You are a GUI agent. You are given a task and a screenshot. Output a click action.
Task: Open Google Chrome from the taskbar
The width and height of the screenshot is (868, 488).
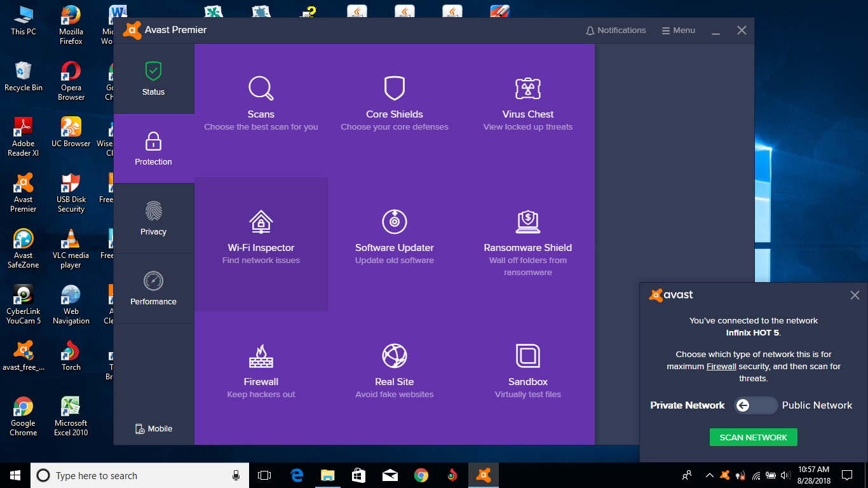click(421, 475)
